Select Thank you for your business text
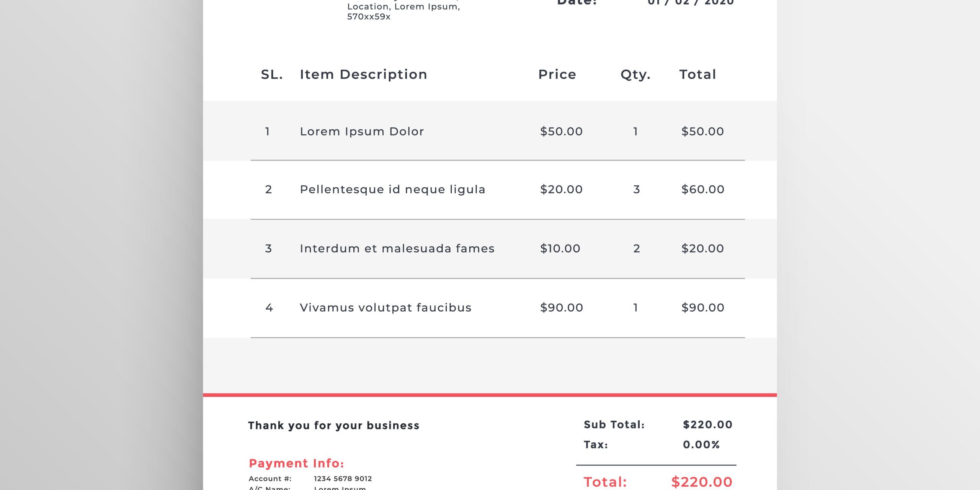980x490 pixels. (333, 425)
